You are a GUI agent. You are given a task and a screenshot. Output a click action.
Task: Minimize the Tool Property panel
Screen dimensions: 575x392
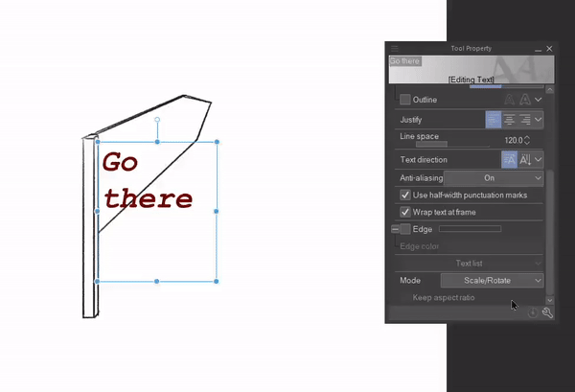(x=538, y=49)
